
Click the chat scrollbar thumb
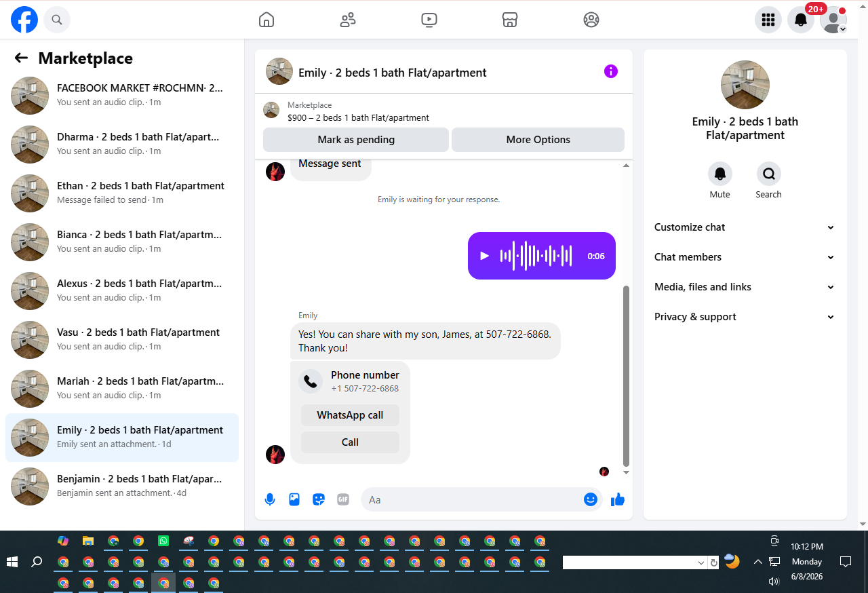(x=627, y=377)
